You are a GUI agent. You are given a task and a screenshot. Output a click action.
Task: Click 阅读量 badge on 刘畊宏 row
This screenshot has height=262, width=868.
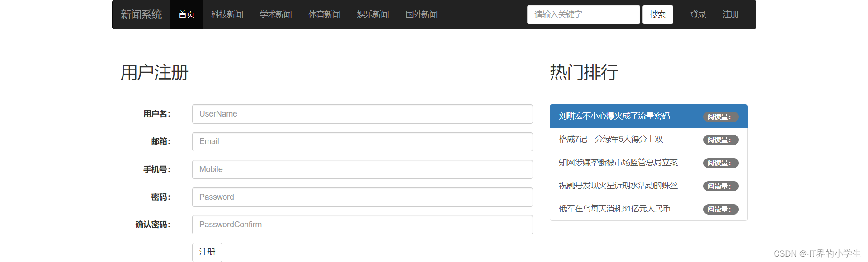[721, 117]
